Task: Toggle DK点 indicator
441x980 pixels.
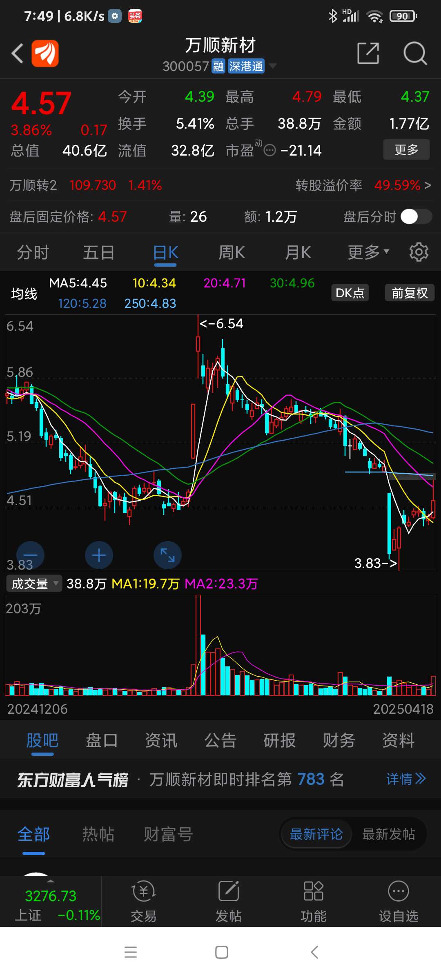Action: [x=350, y=293]
